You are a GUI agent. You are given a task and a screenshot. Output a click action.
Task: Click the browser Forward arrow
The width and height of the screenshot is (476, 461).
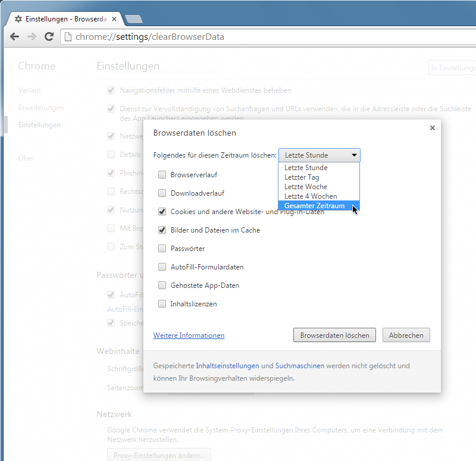pyautogui.click(x=32, y=37)
